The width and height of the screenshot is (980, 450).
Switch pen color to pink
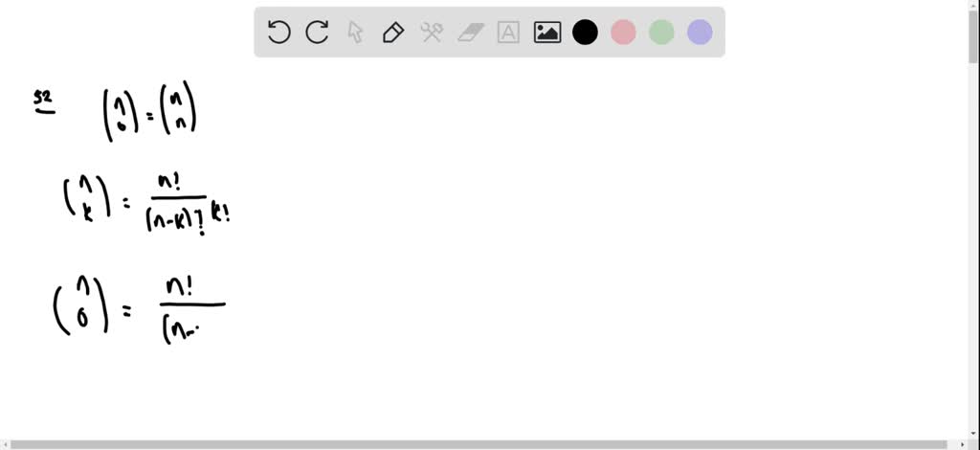pos(623,32)
